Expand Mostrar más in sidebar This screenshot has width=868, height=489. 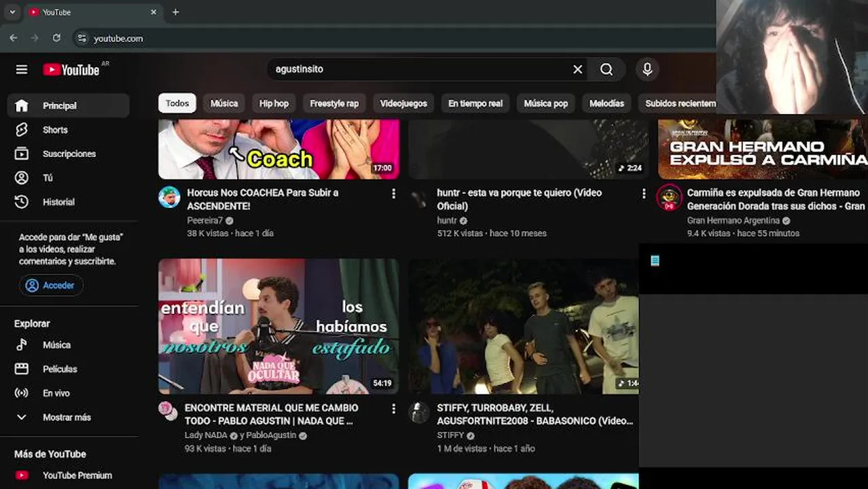click(69, 417)
